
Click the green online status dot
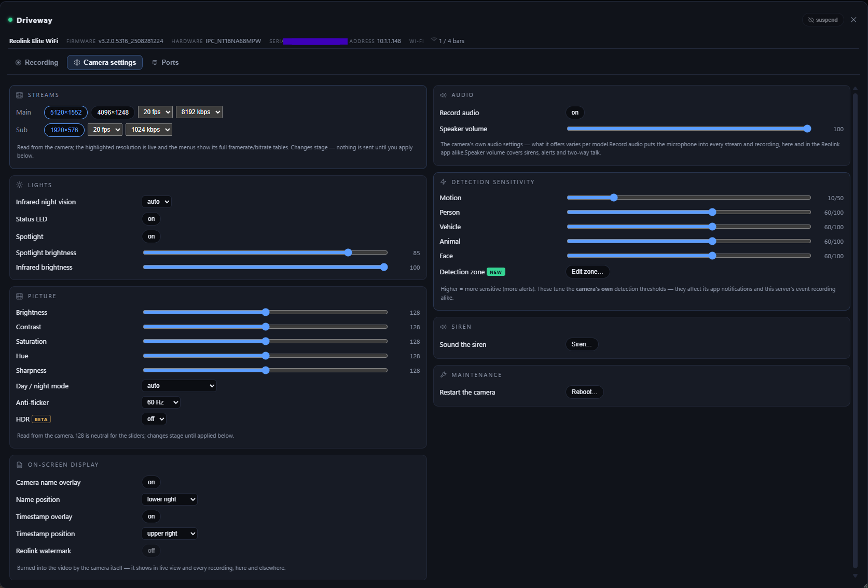pyautogui.click(x=10, y=20)
